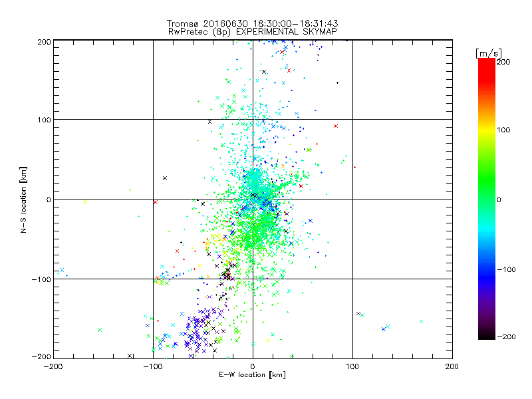532x399 pixels.
Task: Click the colorbar label '-100'
Action: [x=506, y=269]
